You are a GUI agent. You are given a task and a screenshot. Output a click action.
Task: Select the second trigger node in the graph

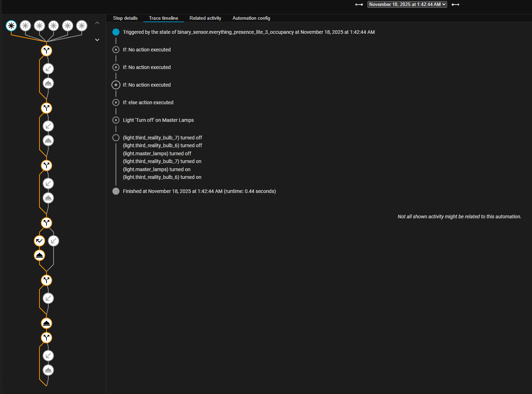tap(25, 26)
